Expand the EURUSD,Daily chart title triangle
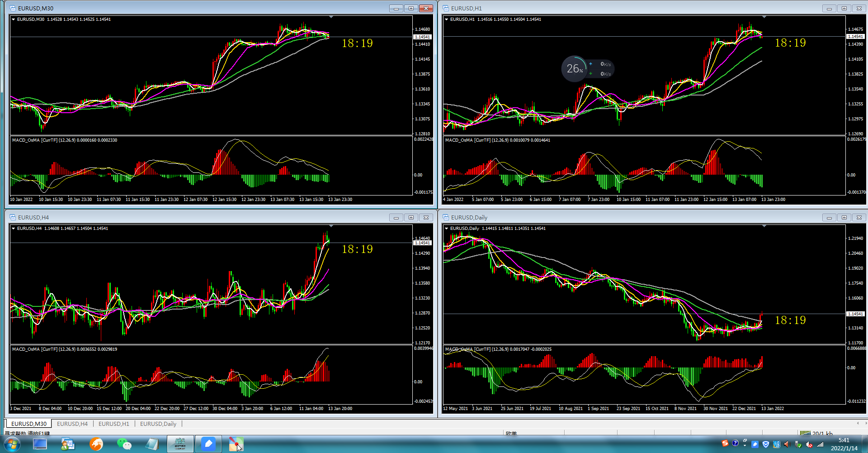 point(447,229)
